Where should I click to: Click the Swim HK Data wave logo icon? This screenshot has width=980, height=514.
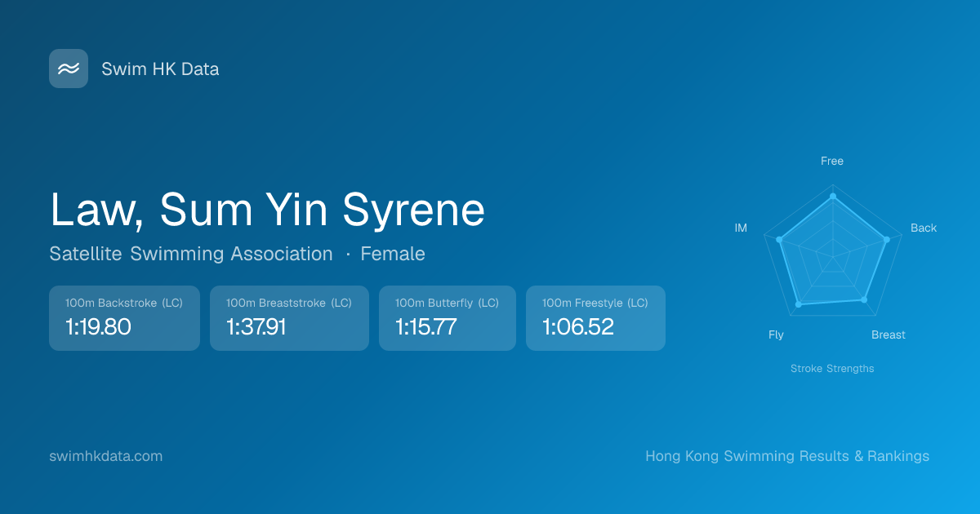[x=69, y=69]
